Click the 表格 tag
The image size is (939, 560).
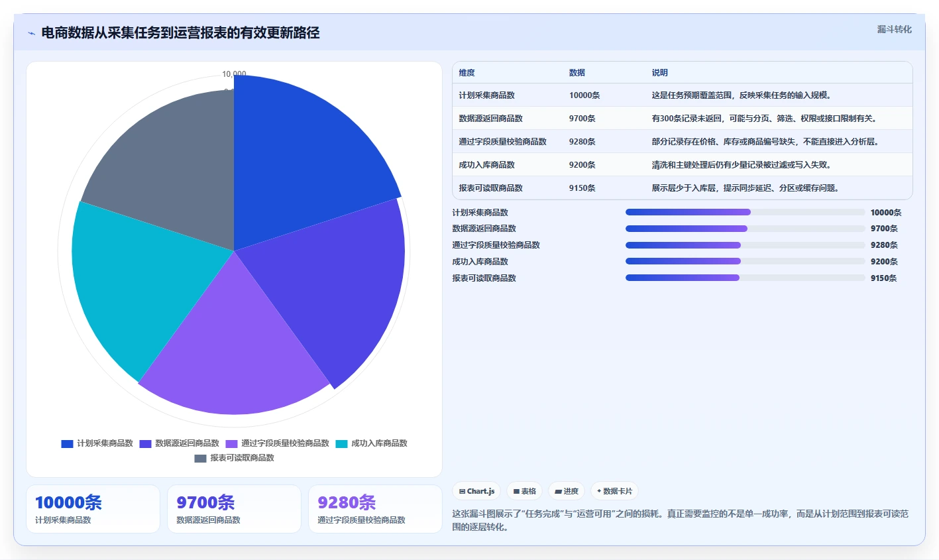tap(524, 491)
